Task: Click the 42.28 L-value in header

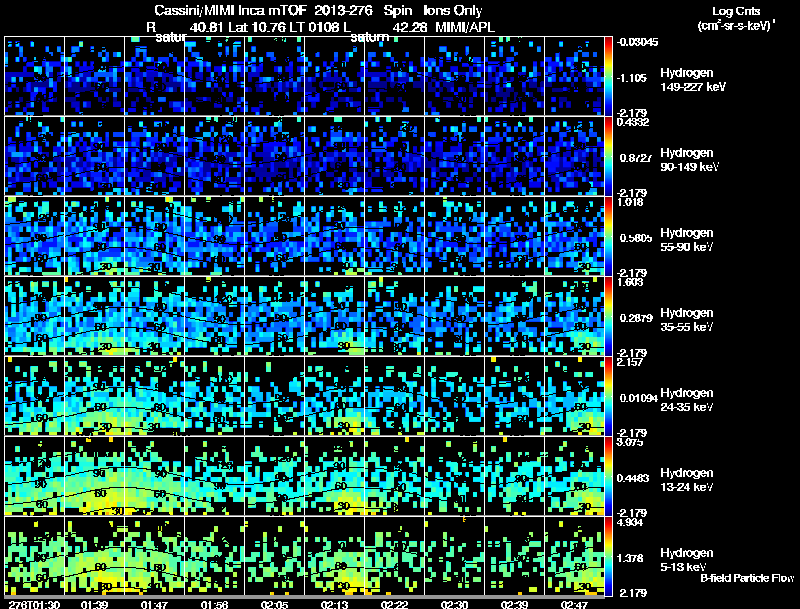Action: point(410,27)
